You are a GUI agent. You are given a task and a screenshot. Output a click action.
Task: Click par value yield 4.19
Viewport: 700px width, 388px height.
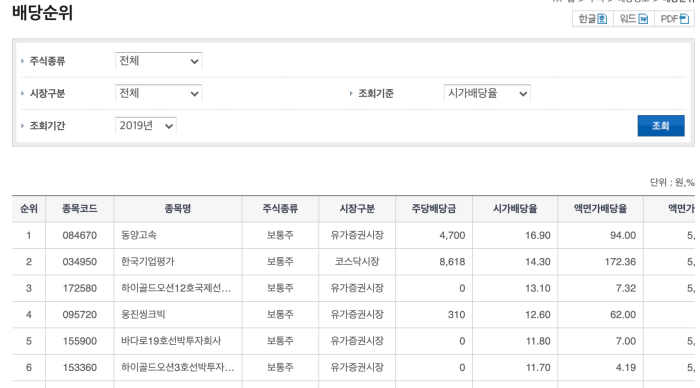[625, 367]
